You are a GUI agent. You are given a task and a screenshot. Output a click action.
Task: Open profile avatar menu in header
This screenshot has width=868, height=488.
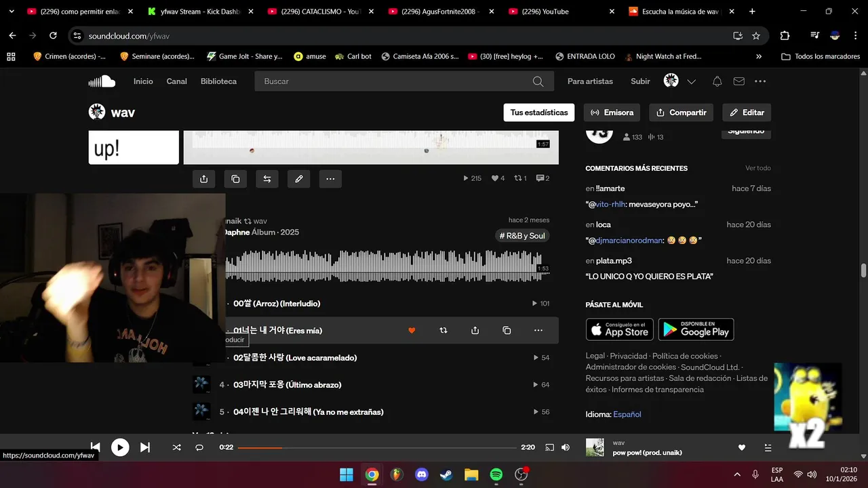[671, 81]
